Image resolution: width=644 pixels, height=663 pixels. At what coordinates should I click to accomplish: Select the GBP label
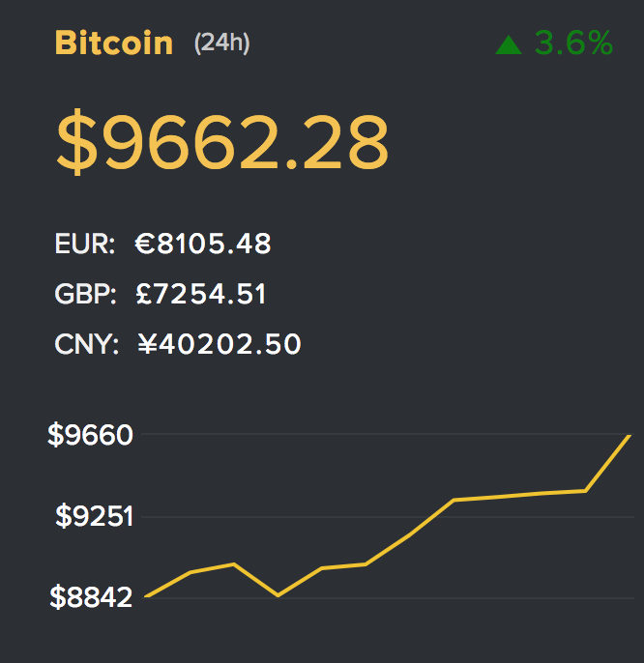(85, 294)
